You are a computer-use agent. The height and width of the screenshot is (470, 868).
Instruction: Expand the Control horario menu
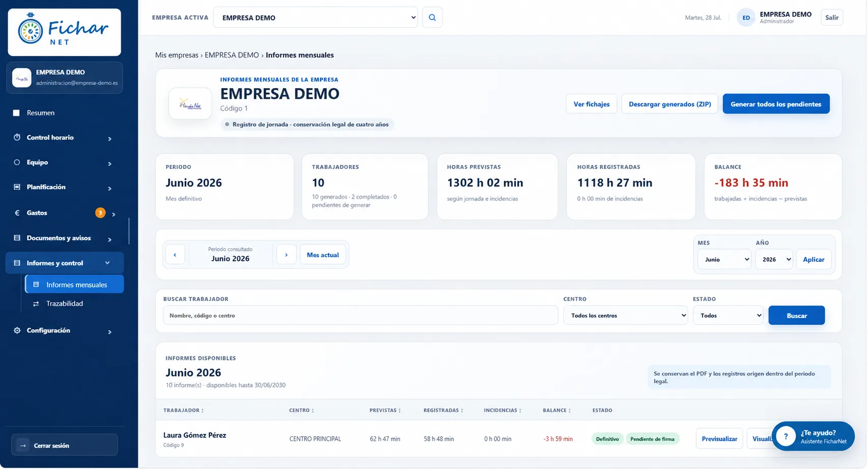[x=65, y=138]
